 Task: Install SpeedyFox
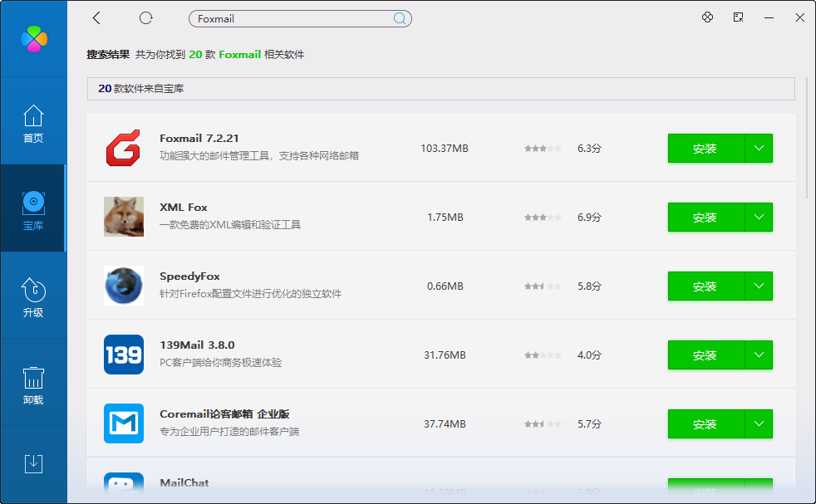pos(705,286)
